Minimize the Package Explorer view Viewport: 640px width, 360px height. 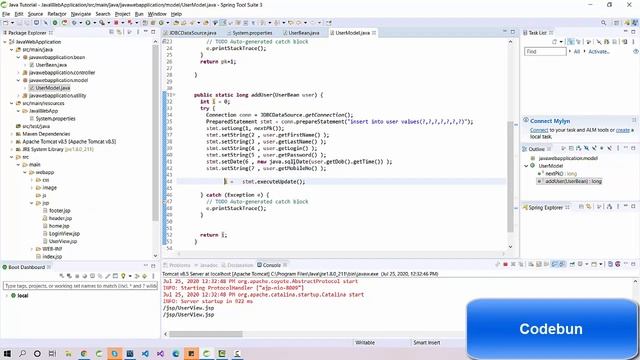(146, 32)
